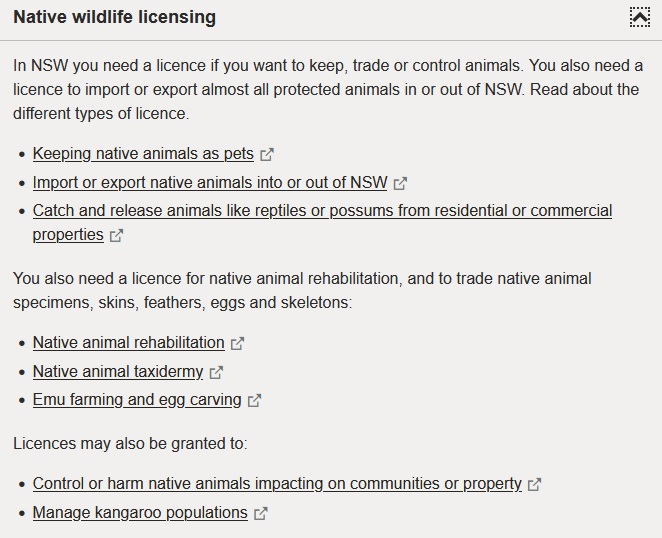This screenshot has width=662, height=538.
Task: Click the 'Licences may also be granted to' text
Action: pos(130,443)
